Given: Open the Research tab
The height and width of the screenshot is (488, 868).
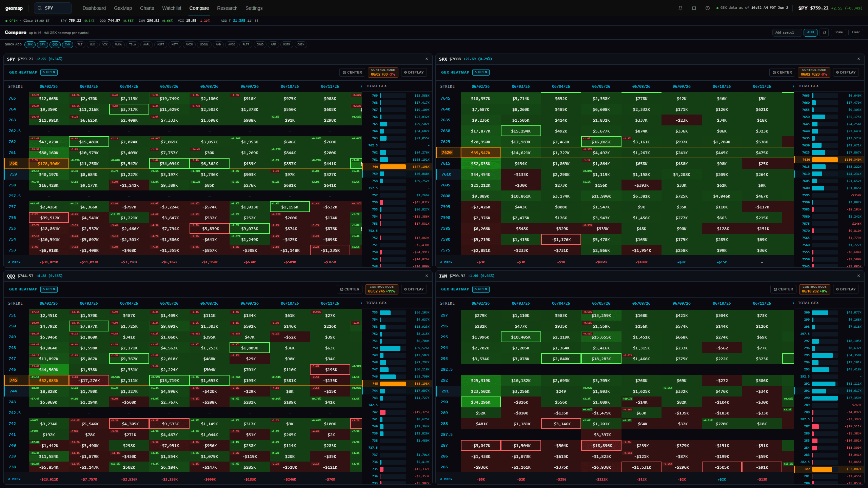Looking at the screenshot, I should coord(227,8).
